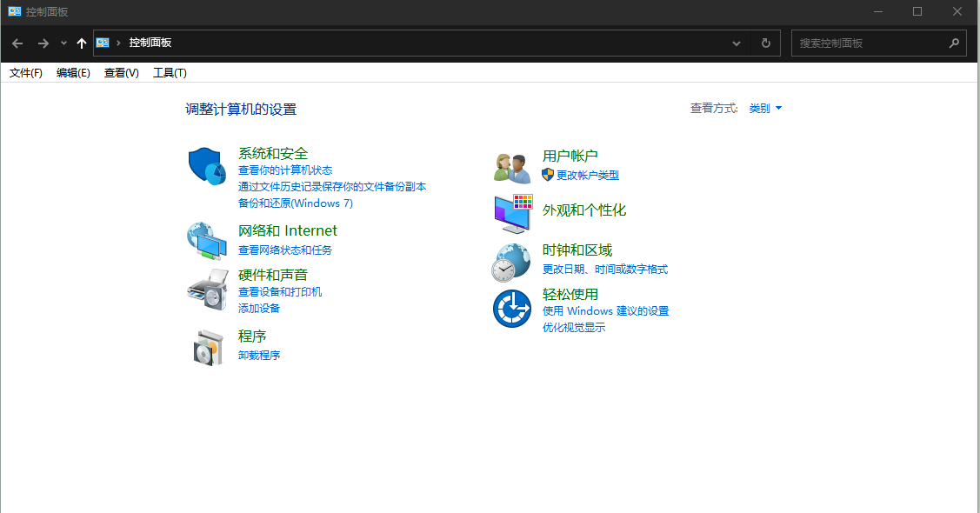Click 通过文件历史记录保存你的文件备份副本 link
Screen dimensions: 980x513
coord(332,186)
